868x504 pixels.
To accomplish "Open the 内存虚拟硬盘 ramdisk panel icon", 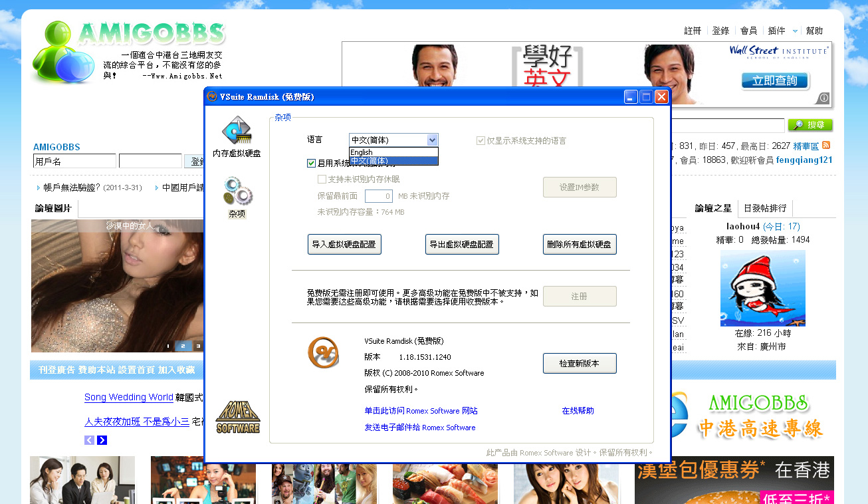I will pos(236,132).
